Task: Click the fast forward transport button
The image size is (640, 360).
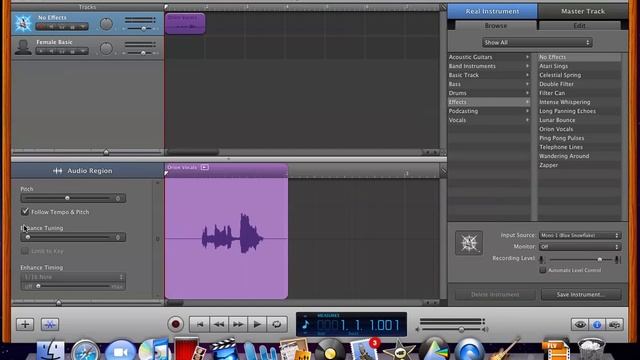Action: click(x=238, y=324)
